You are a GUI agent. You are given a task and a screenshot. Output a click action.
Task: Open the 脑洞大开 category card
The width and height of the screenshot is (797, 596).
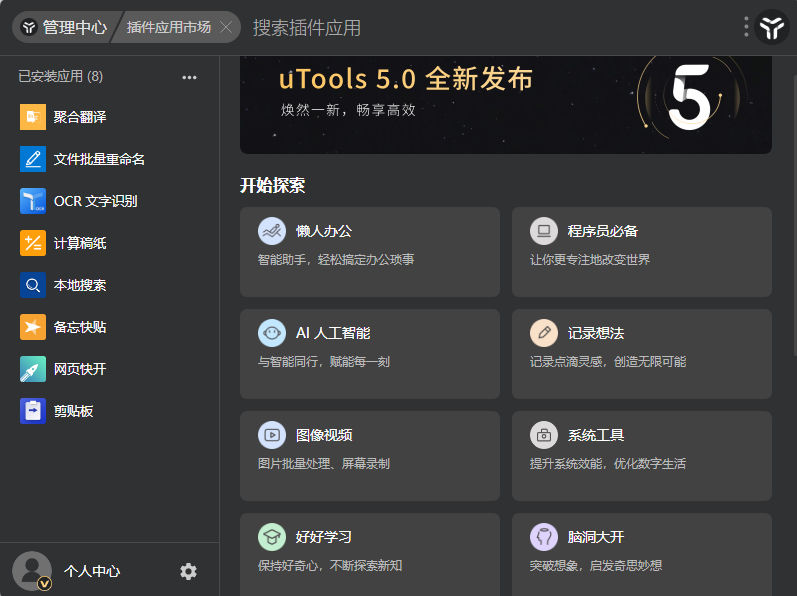[642, 554]
